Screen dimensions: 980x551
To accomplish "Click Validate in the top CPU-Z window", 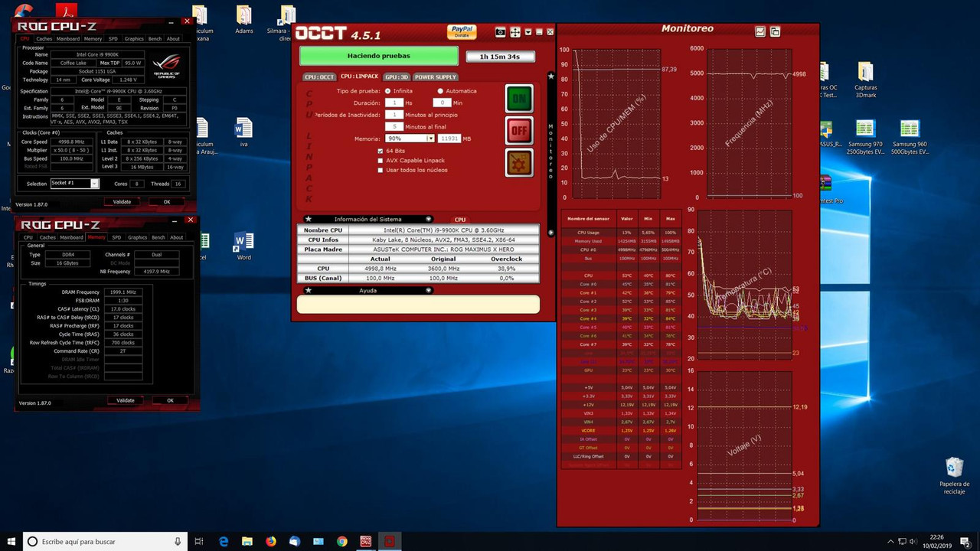I will pyautogui.click(x=122, y=202).
